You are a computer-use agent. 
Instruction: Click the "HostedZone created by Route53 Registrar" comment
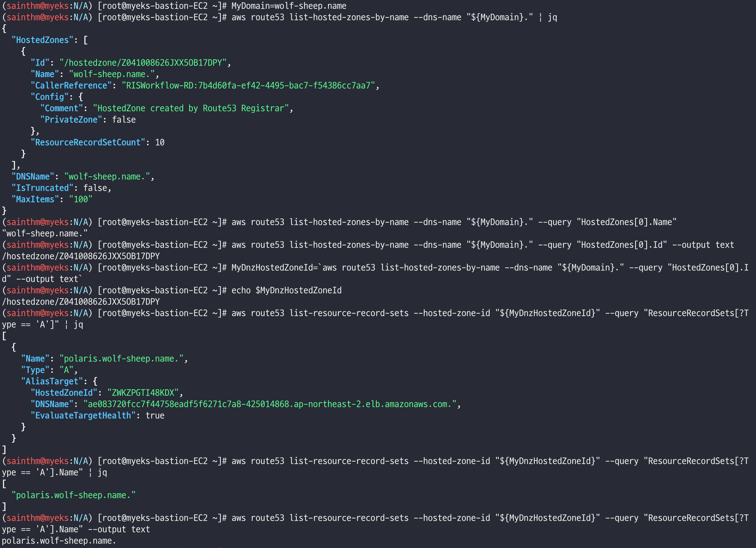pos(191,108)
